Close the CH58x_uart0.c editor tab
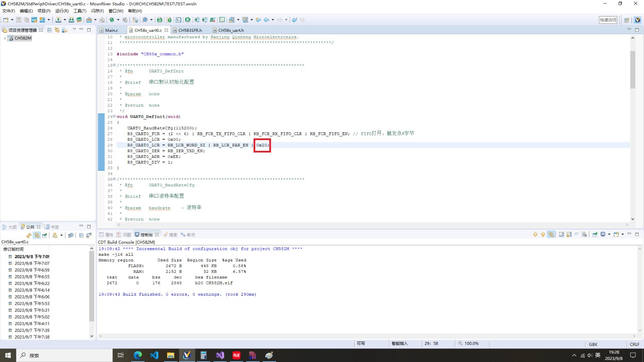 pos(166,30)
